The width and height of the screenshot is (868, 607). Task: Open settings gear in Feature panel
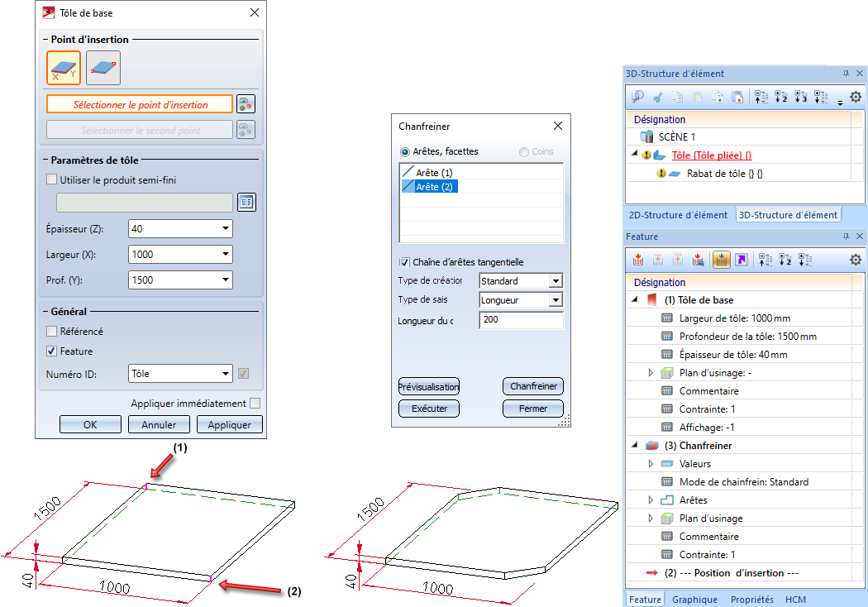click(x=855, y=260)
